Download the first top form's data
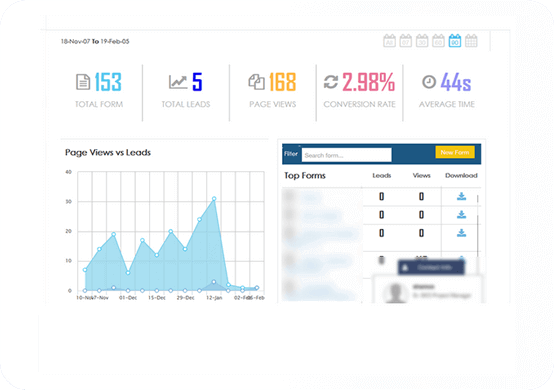This screenshot has height=390, width=554. click(x=461, y=196)
